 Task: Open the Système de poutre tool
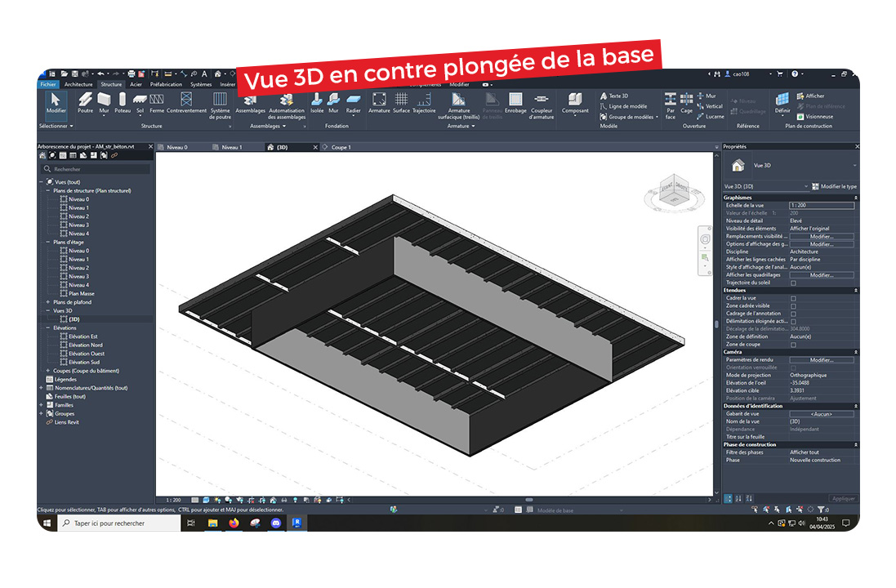[220, 105]
